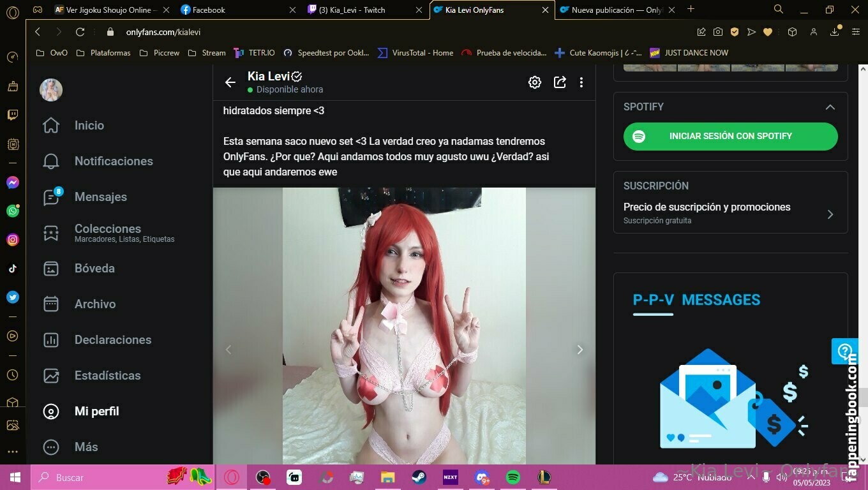Viewport: 868px width, 490px height.
Task: Open Estadísticas in the sidebar
Action: [x=107, y=376]
